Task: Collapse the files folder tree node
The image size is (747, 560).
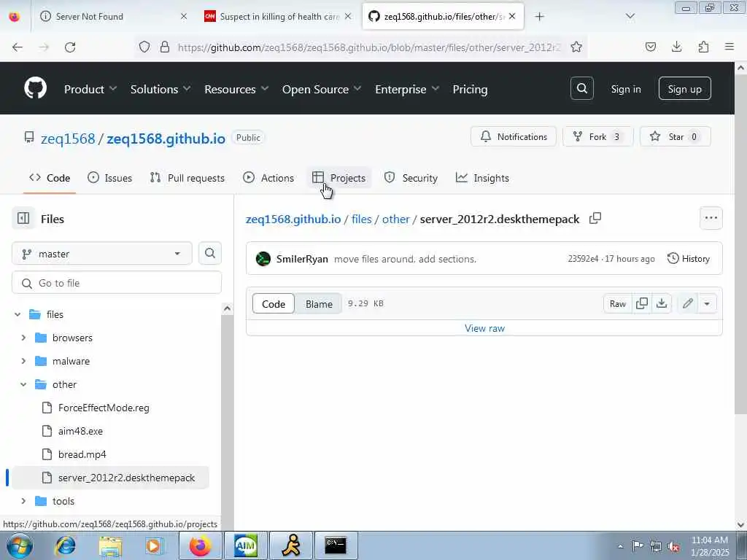Action: click(x=18, y=314)
